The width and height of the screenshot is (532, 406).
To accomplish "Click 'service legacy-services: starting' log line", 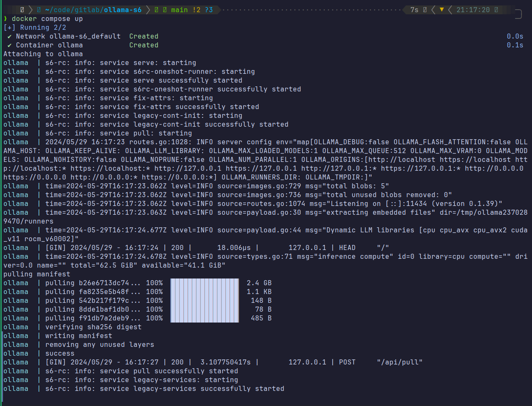I will click(x=169, y=380).
